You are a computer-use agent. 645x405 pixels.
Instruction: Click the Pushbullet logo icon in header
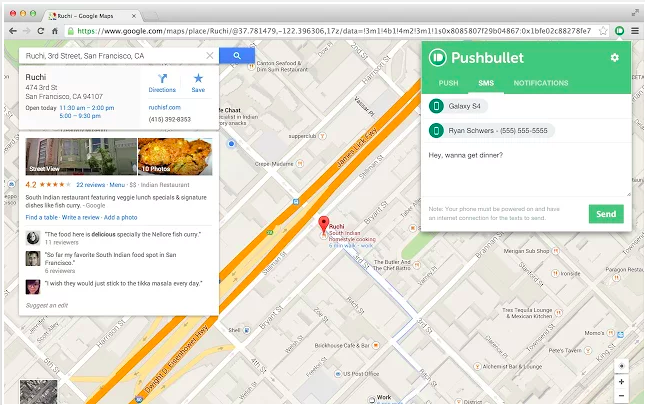437,58
